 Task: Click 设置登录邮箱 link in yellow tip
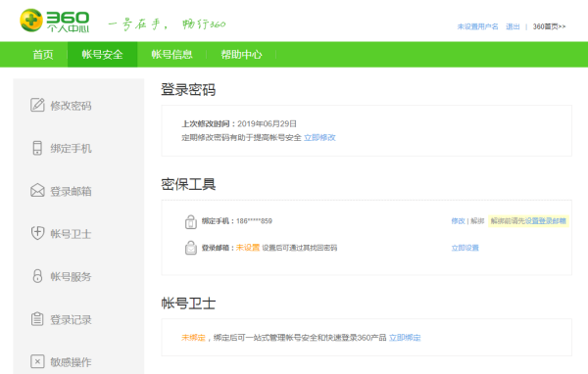click(x=545, y=221)
